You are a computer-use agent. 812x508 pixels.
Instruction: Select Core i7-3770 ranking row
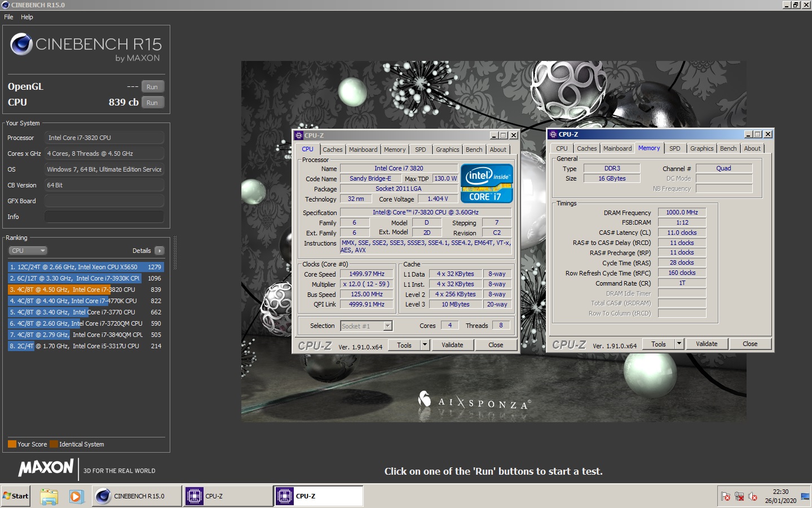pos(86,312)
